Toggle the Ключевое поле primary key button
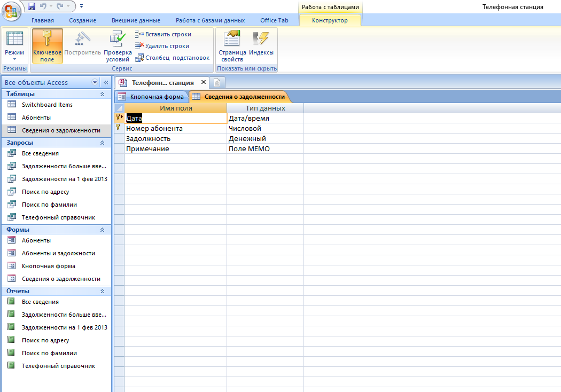The image size is (561, 392). point(47,46)
